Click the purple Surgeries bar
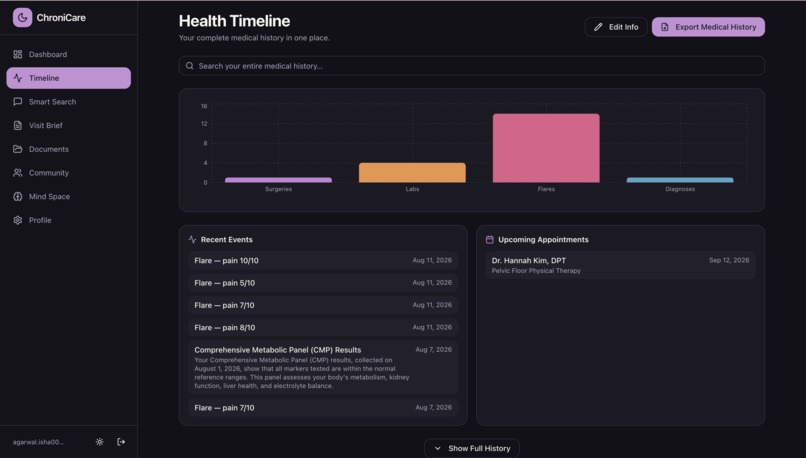This screenshot has height=458, width=806. pyautogui.click(x=278, y=180)
